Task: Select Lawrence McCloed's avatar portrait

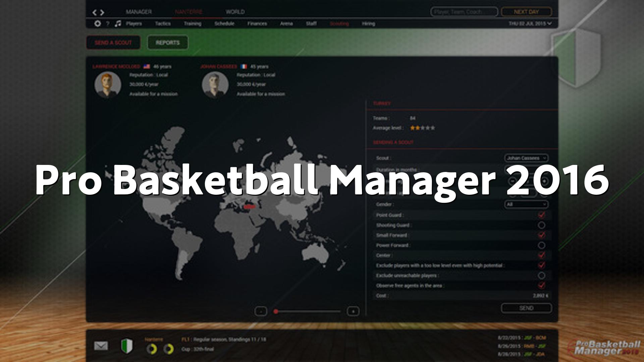Action: [x=108, y=84]
